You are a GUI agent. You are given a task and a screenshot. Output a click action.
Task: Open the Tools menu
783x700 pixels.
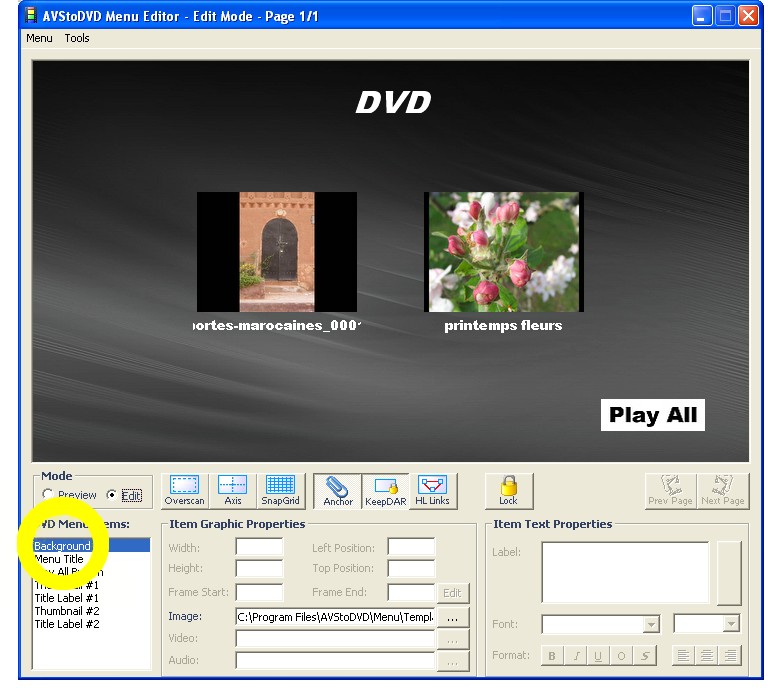[77, 38]
